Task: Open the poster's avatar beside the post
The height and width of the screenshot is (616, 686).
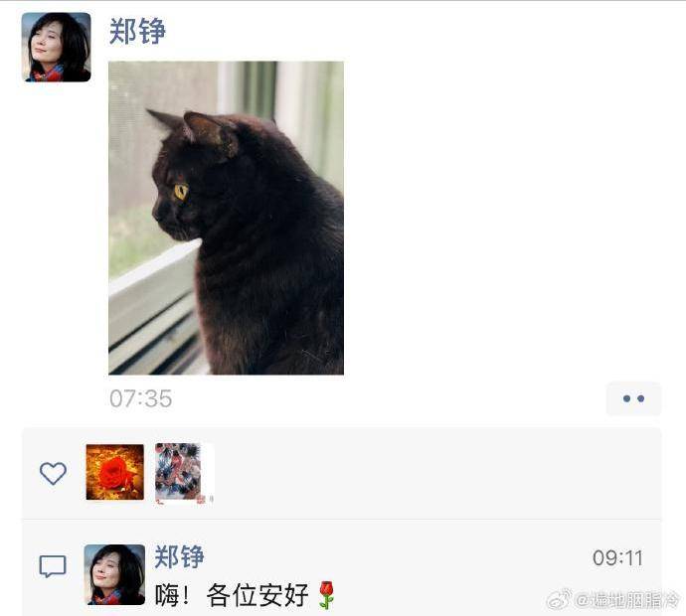Action: [x=57, y=47]
